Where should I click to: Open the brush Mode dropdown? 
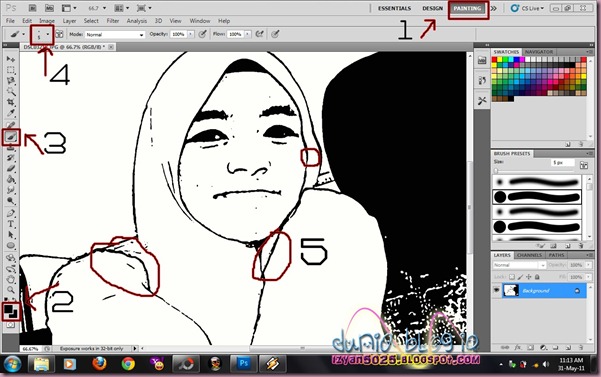click(x=115, y=34)
